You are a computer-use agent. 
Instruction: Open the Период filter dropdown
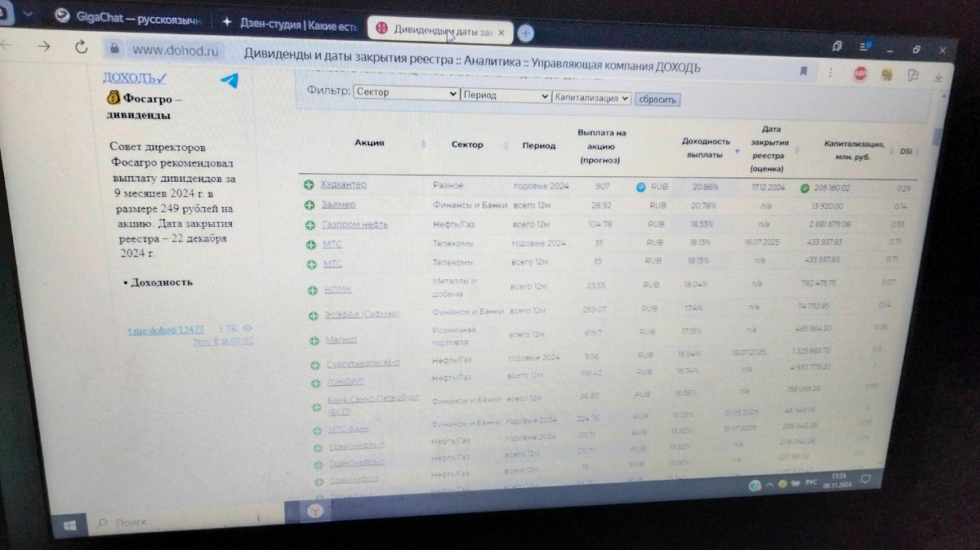click(x=506, y=95)
